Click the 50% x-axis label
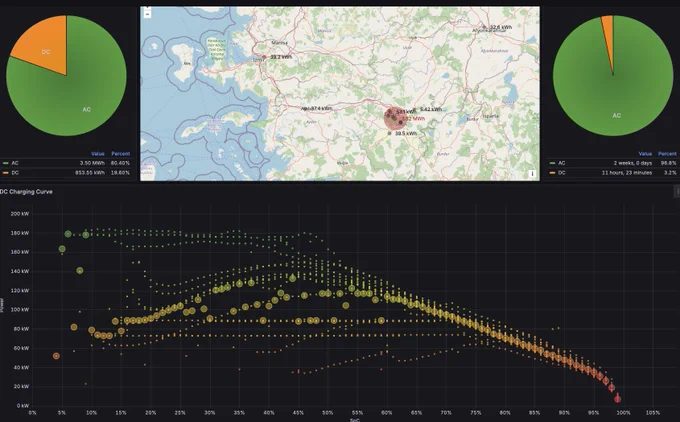Screen dimensions: 680x422 point(327,412)
